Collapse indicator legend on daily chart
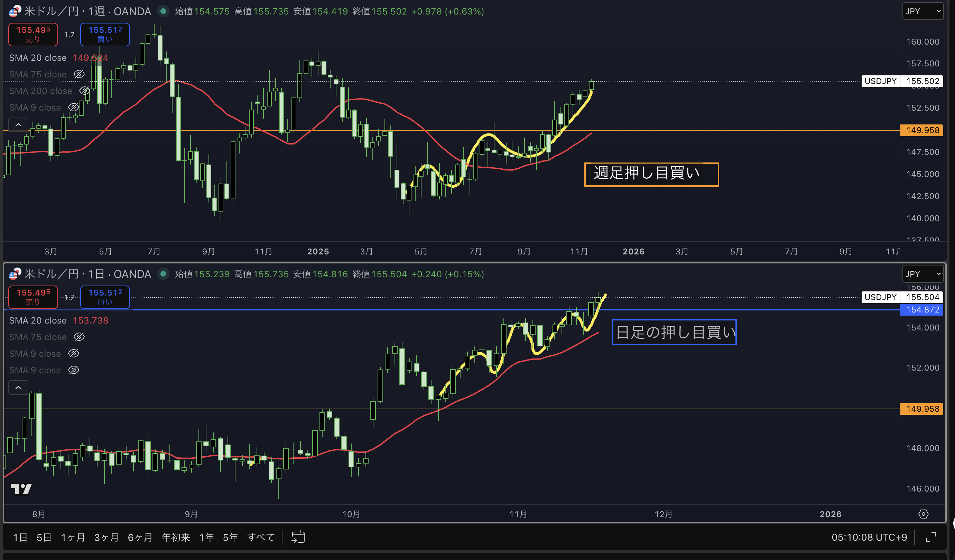This screenshot has width=955, height=560. click(18, 387)
